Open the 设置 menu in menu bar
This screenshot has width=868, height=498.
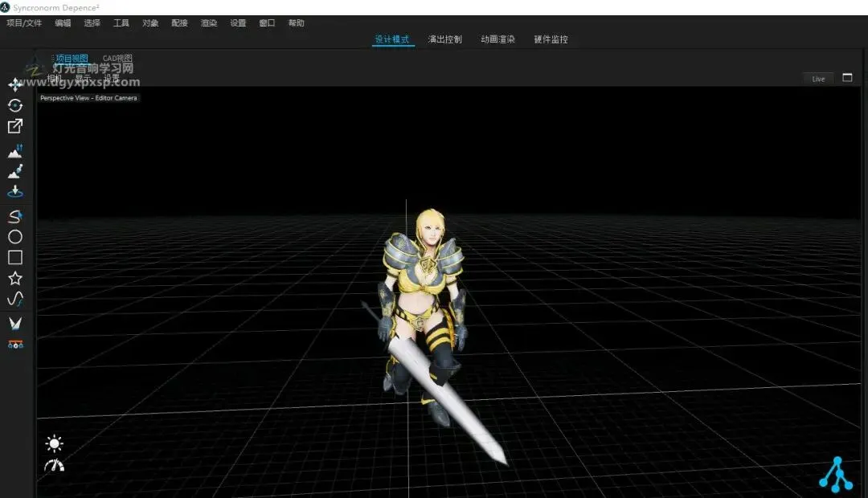tap(238, 22)
